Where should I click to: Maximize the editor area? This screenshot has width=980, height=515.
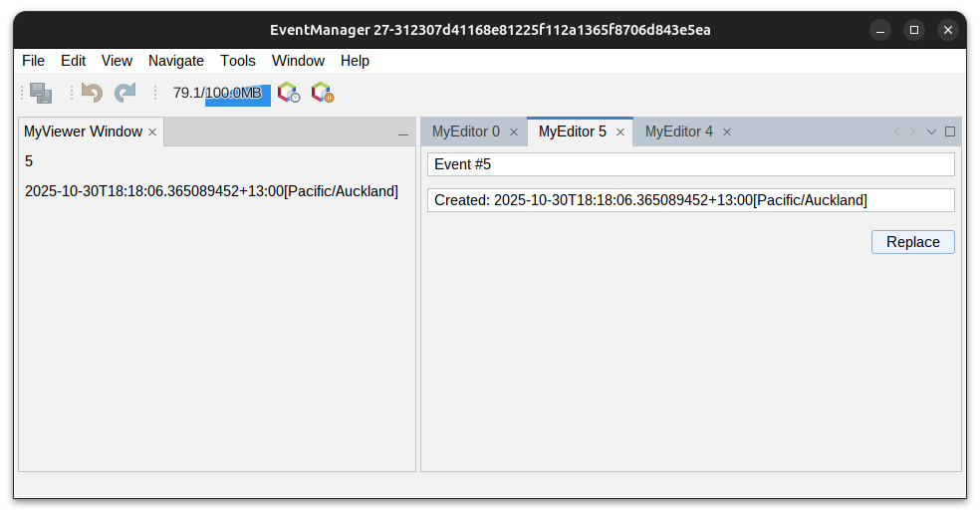tap(950, 131)
